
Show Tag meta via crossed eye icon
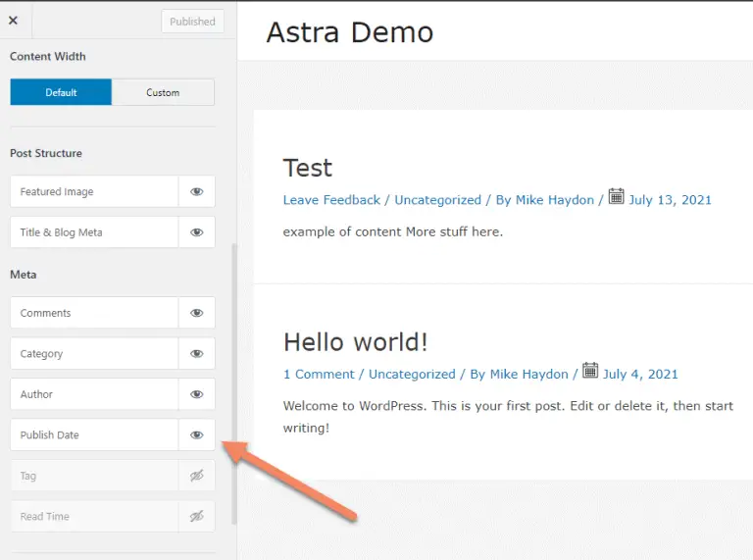pos(196,476)
